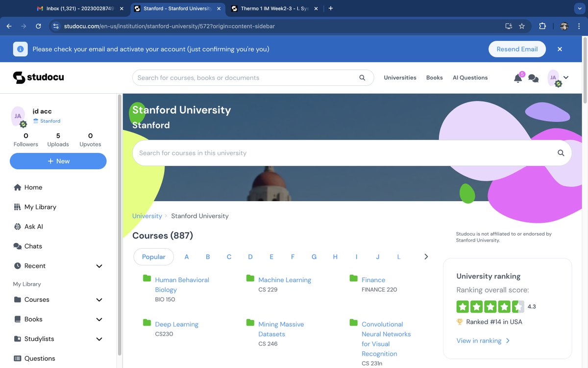This screenshot has width=588, height=368.
Task: Open the Human Behavioral Biology course
Action: coord(182,285)
